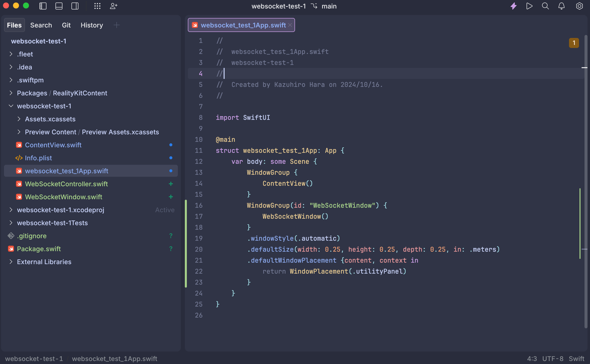
Task: Expand the .swiftpm folder
Action: click(x=11, y=80)
